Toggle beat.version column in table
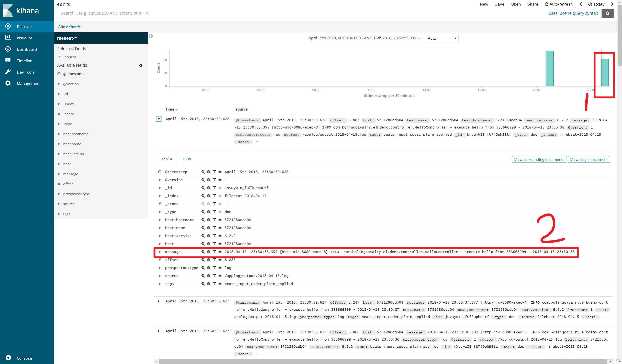 (214, 236)
